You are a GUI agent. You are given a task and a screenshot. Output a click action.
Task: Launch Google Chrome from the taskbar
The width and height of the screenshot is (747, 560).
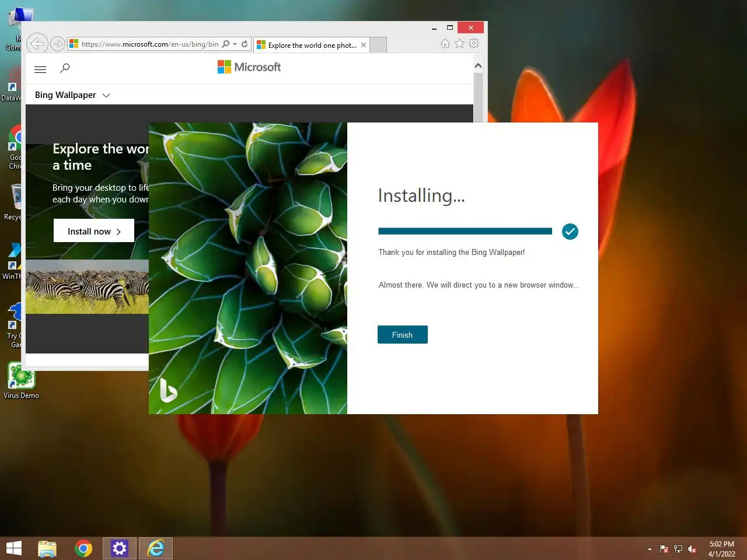(x=83, y=548)
